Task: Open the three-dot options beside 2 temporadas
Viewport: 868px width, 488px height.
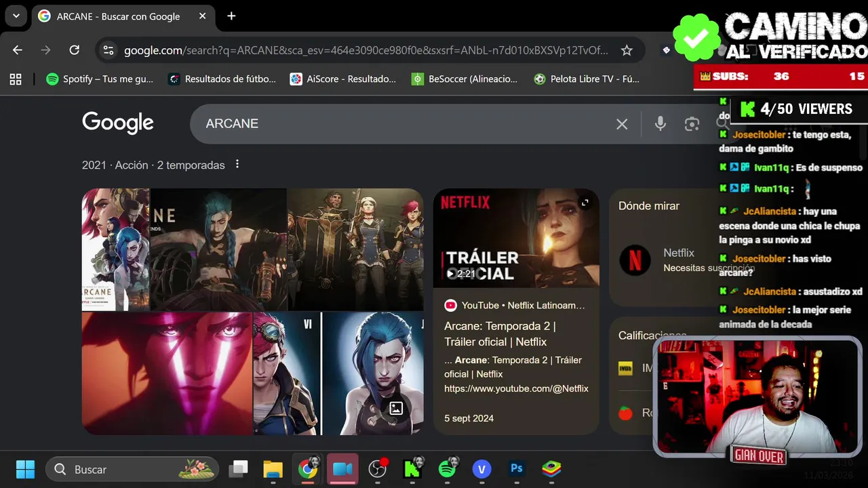Action: point(237,164)
